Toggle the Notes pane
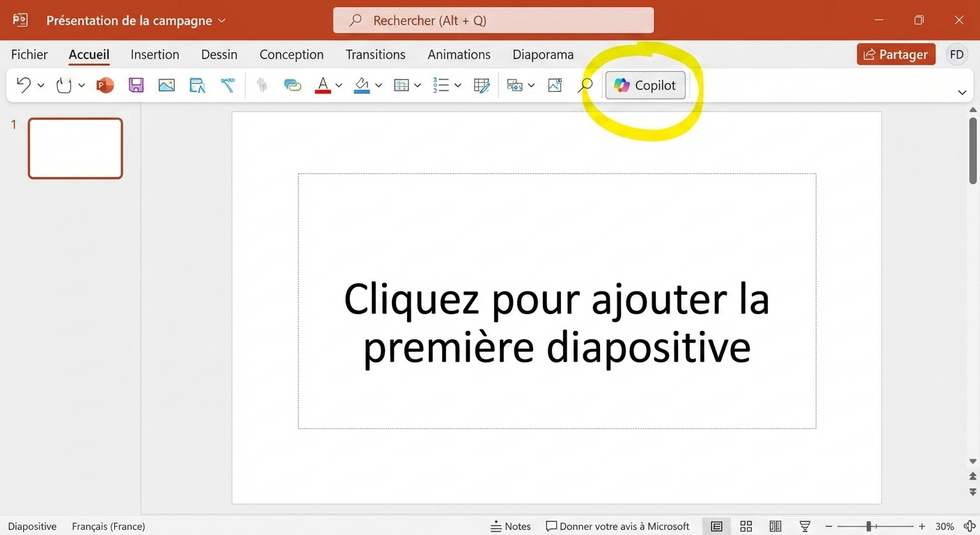Viewport: 980px width, 535px height. [x=511, y=527]
